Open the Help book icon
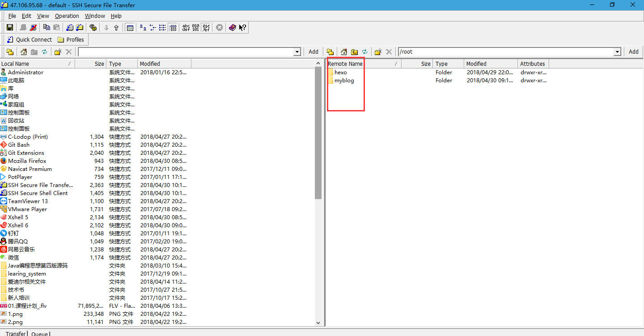The height and width of the screenshot is (336, 644). point(232,28)
